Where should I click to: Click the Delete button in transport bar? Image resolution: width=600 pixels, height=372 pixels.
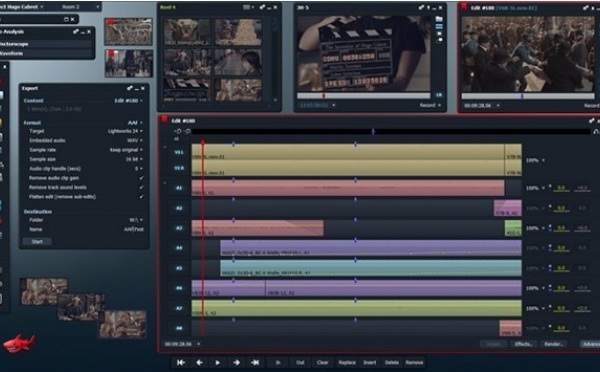(x=391, y=362)
